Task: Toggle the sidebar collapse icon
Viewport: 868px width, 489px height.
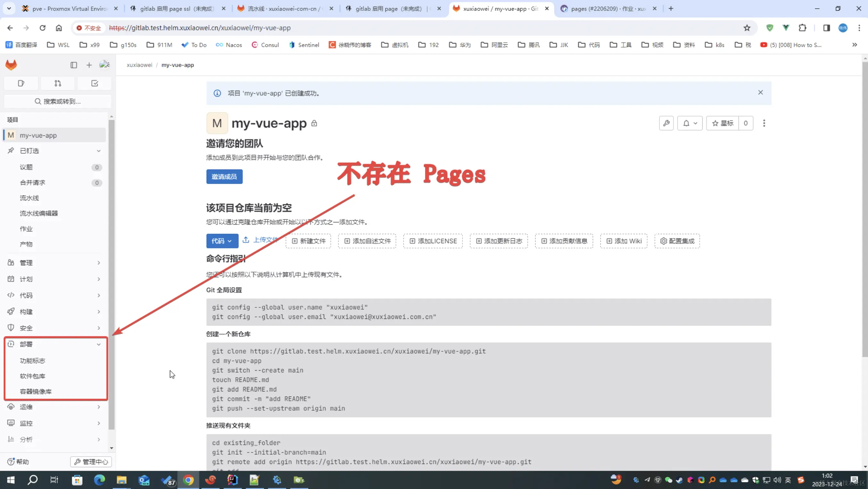Action: (x=74, y=65)
